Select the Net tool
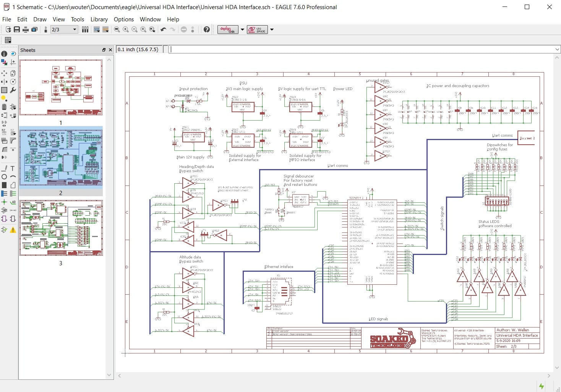 click(13, 194)
